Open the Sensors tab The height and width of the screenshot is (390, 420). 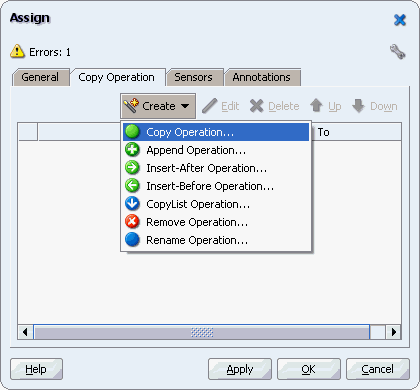[194, 77]
